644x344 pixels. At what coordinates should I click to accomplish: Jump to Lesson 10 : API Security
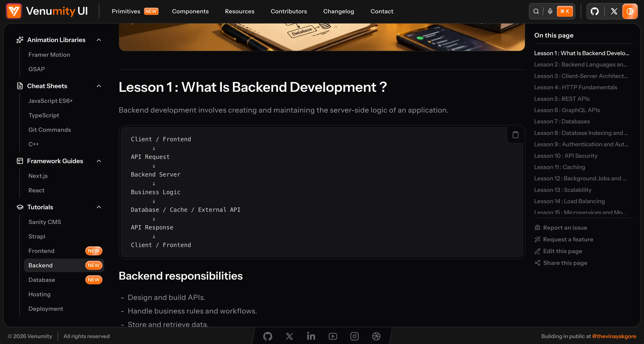[x=566, y=156]
